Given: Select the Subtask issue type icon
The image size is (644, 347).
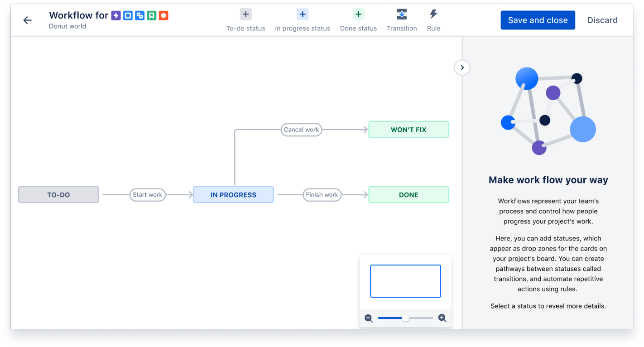Looking at the screenshot, I should coord(140,15).
